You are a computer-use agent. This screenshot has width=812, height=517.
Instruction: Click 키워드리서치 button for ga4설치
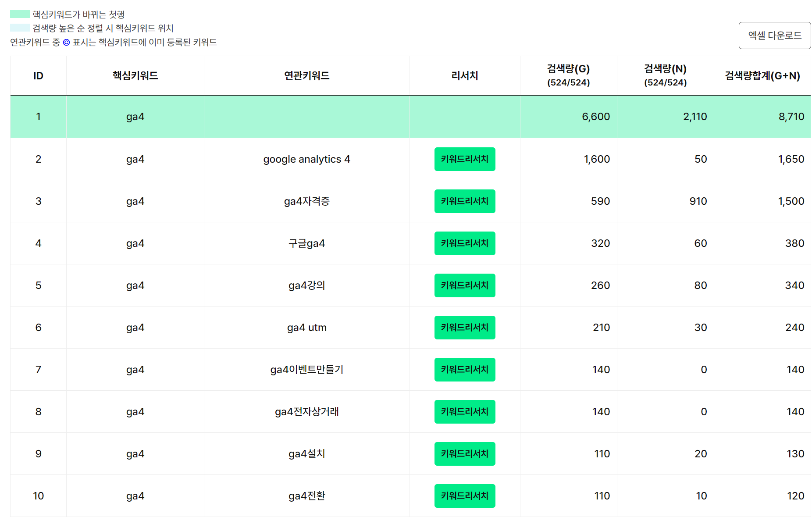(x=465, y=454)
